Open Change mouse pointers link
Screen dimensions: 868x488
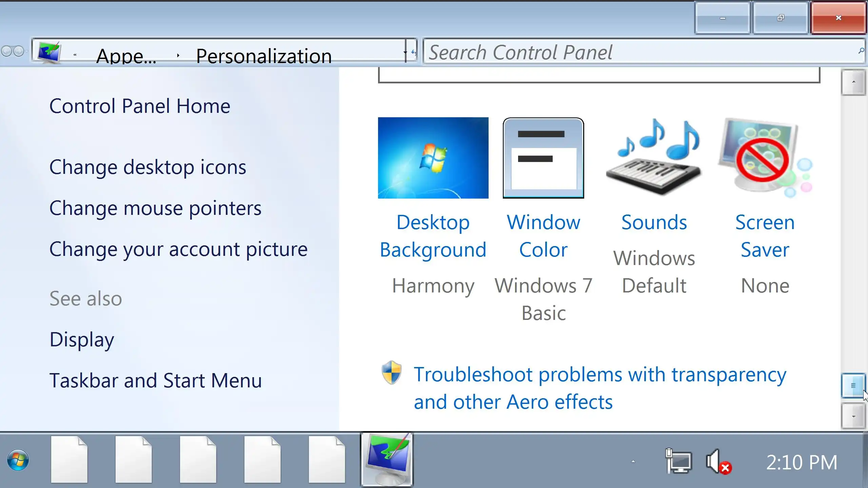click(155, 208)
